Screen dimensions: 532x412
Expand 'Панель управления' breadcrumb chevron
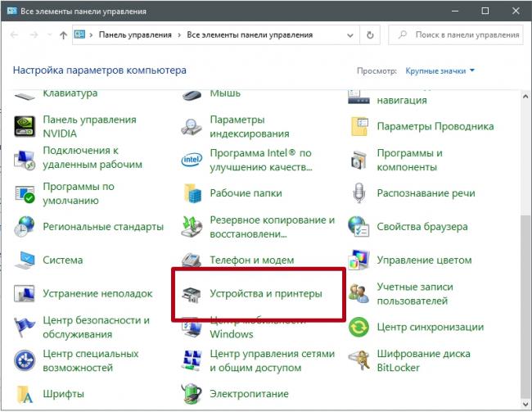tap(178, 35)
